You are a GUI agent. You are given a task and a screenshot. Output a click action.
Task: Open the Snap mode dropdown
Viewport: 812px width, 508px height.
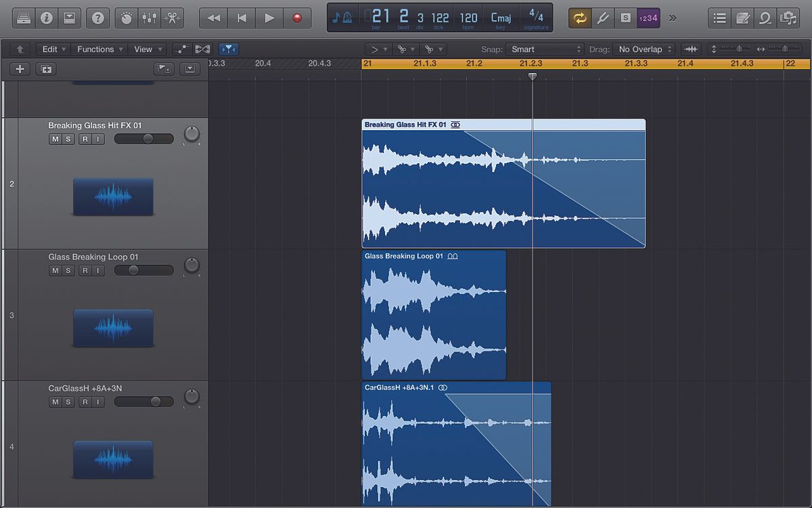point(545,49)
